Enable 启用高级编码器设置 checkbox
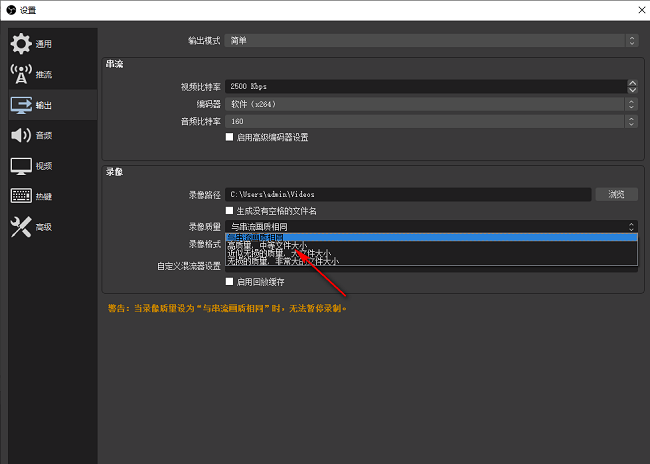Viewport: 650px width, 464px height. [x=229, y=137]
